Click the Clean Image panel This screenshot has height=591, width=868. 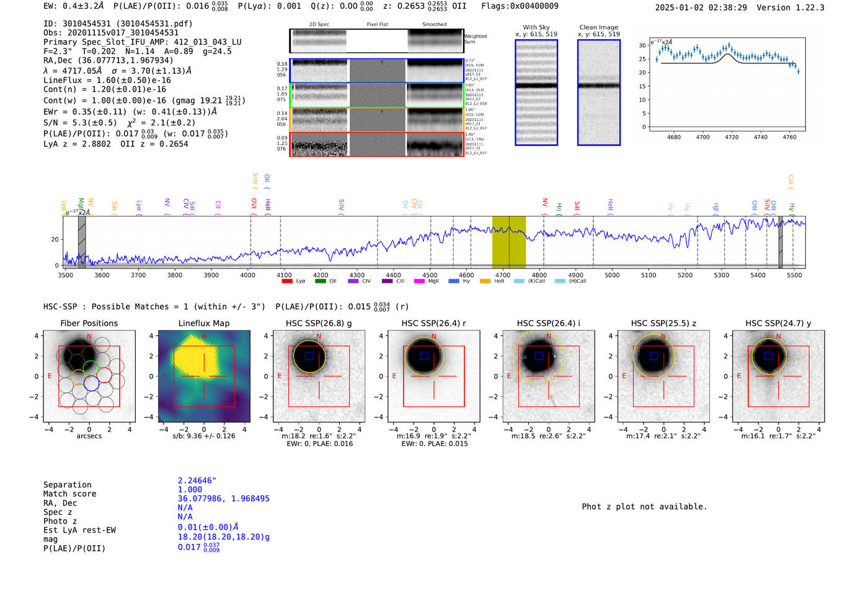(x=599, y=92)
